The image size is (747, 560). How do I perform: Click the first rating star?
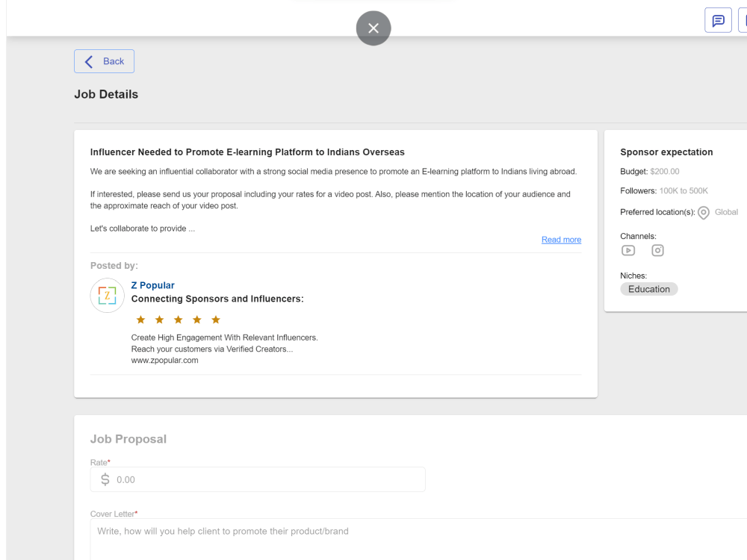point(140,320)
